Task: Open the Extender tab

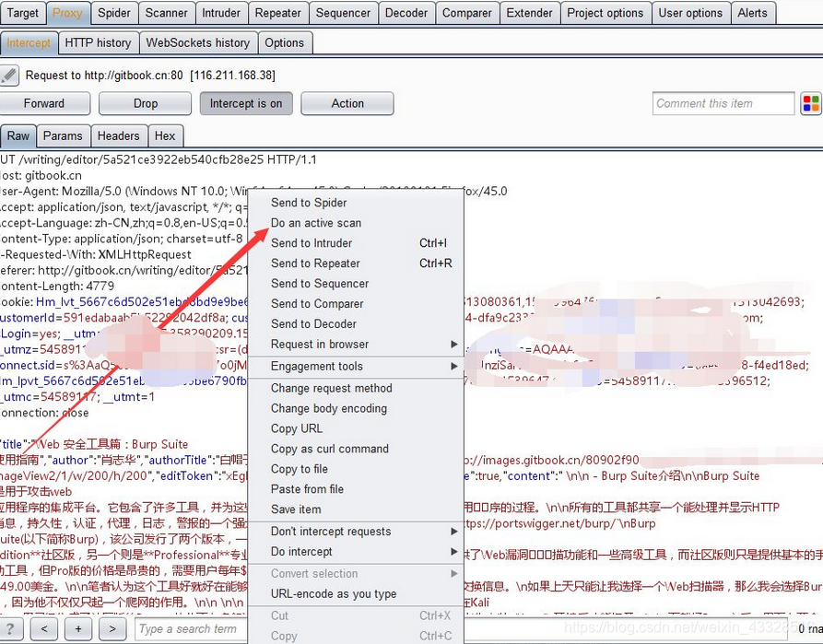Action: [x=530, y=13]
